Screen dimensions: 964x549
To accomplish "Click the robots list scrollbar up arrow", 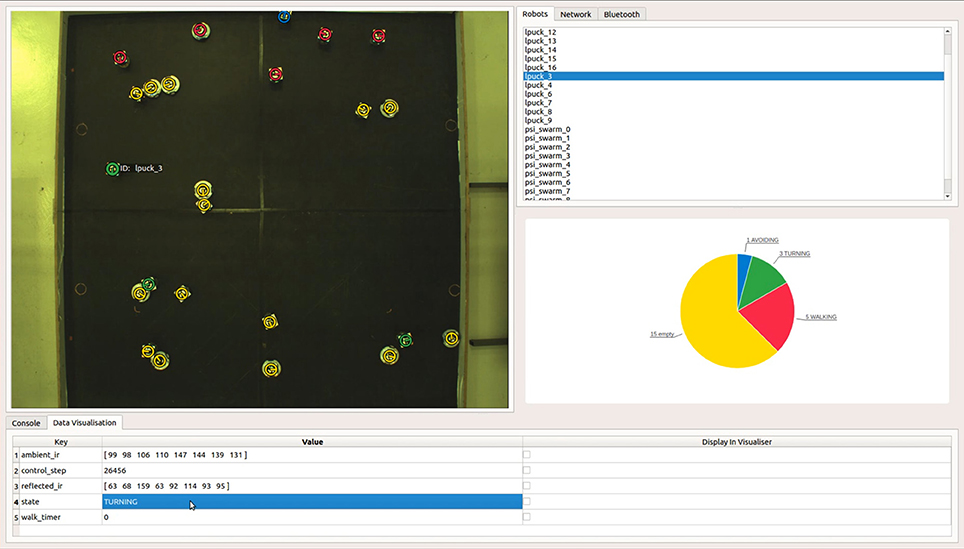I will coord(947,31).
